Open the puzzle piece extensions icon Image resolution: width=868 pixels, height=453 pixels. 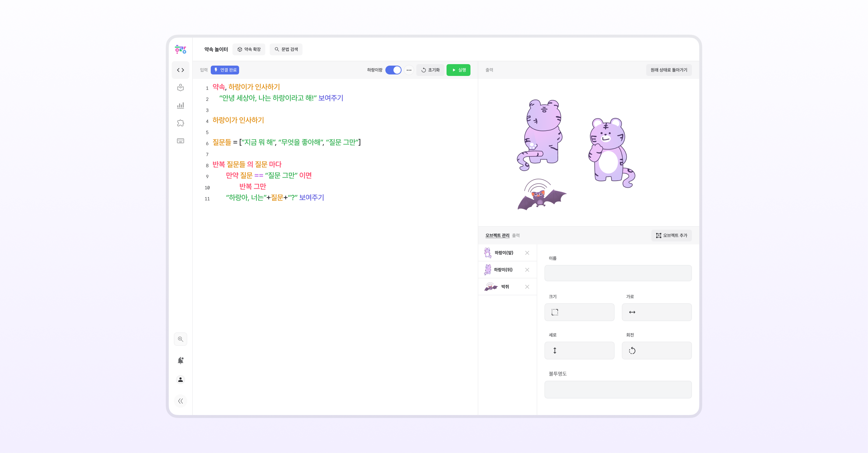181,123
